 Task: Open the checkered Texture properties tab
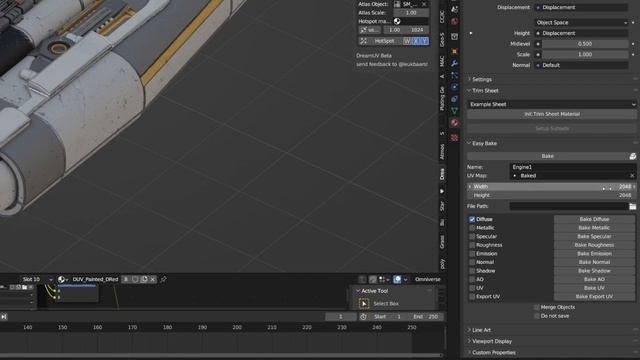click(x=454, y=138)
